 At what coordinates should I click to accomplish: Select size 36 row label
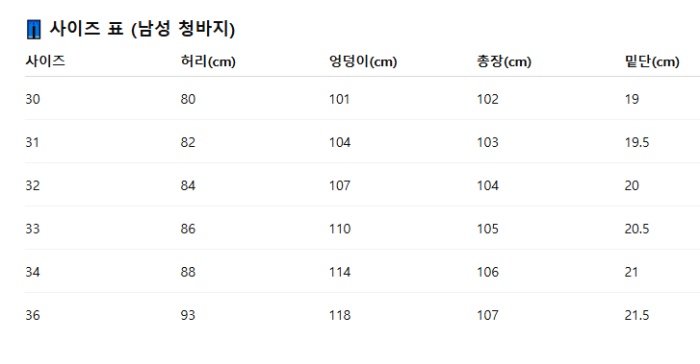coord(33,315)
